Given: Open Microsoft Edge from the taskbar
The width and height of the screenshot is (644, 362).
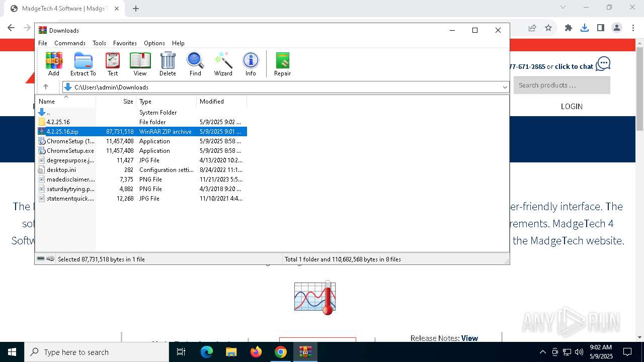Looking at the screenshot, I should click(x=207, y=352).
